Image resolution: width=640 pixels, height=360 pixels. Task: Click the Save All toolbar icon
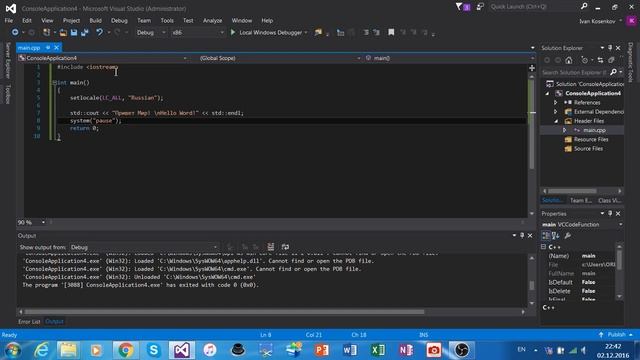coord(85,32)
